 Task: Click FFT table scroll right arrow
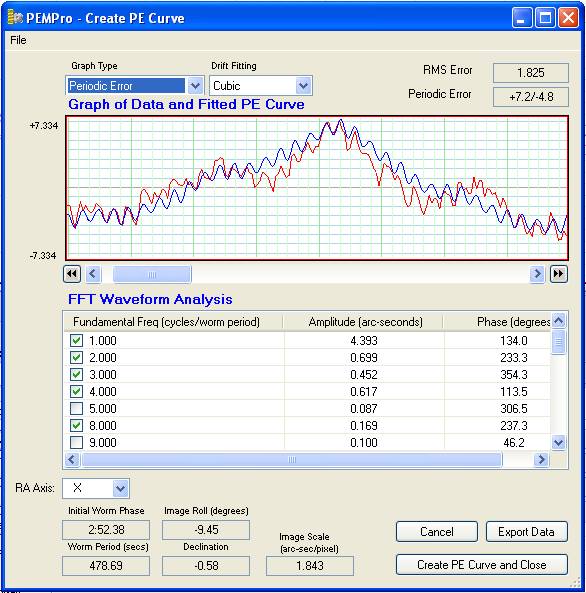[x=541, y=460]
